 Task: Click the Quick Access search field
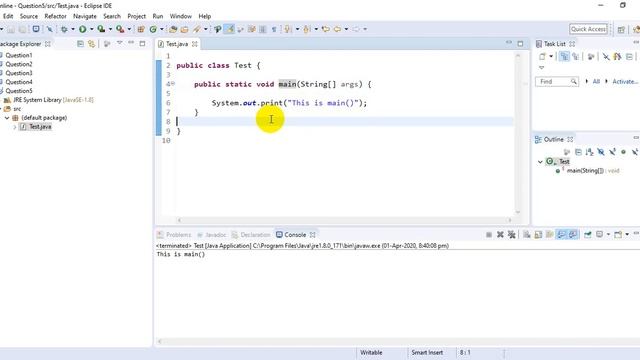(588, 29)
